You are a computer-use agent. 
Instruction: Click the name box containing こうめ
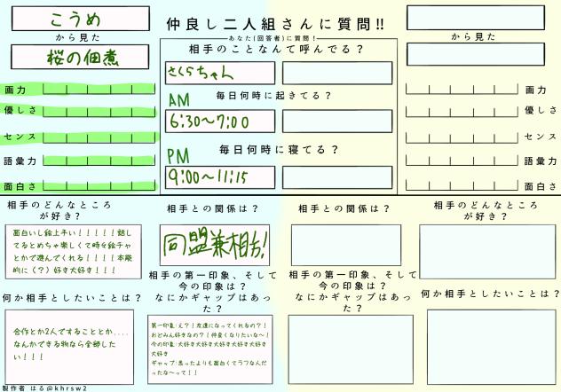[x=81, y=19]
